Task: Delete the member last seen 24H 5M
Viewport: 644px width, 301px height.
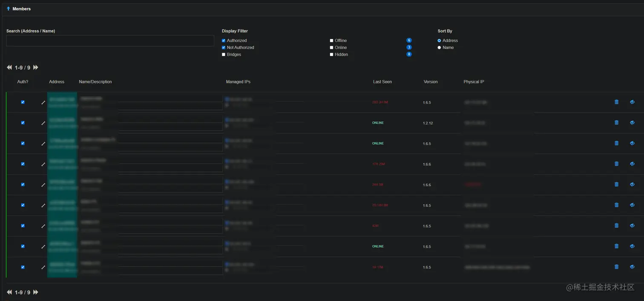Action: point(616,184)
